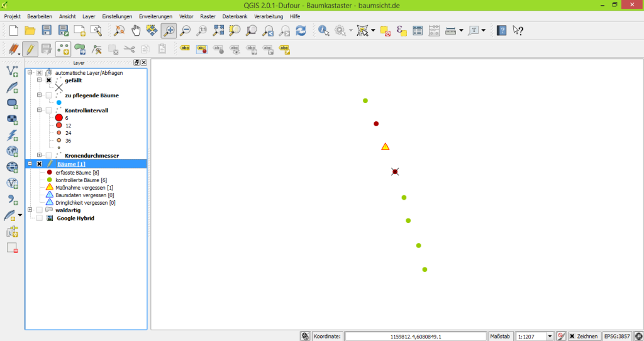Refresh the map canvas

301,30
